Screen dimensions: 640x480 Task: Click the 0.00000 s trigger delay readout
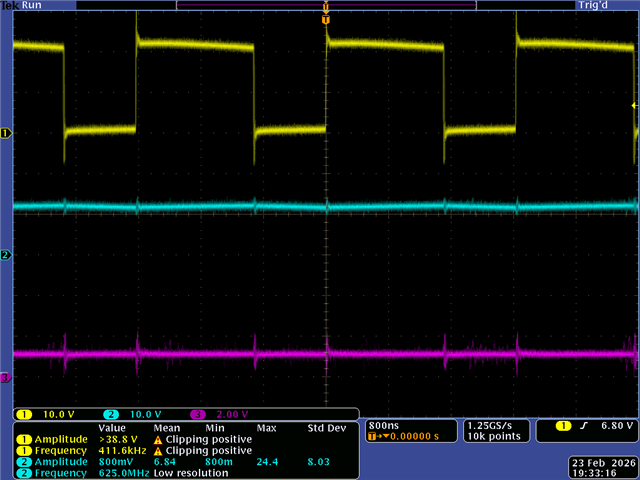point(414,437)
